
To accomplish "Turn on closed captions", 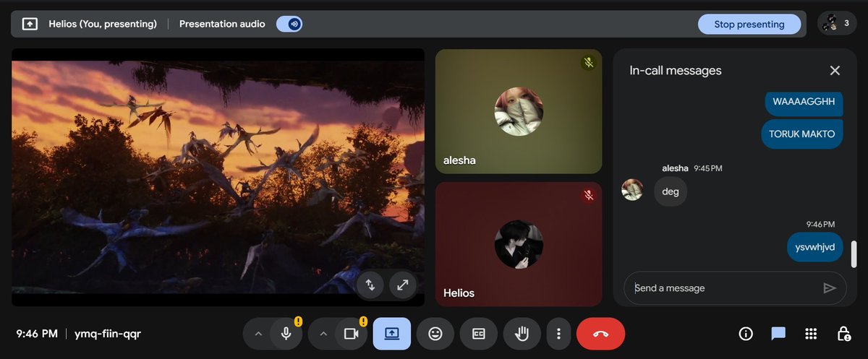I will [x=479, y=334].
